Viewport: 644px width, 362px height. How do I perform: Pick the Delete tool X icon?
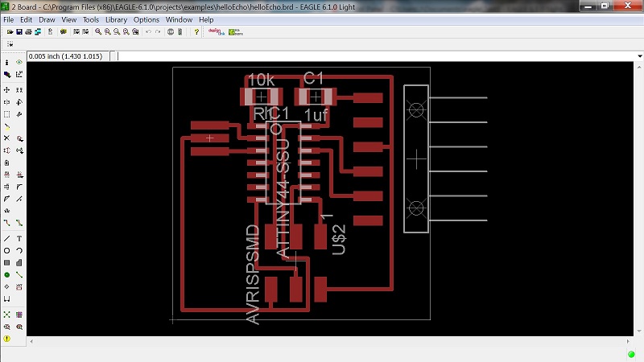[x=6, y=138]
